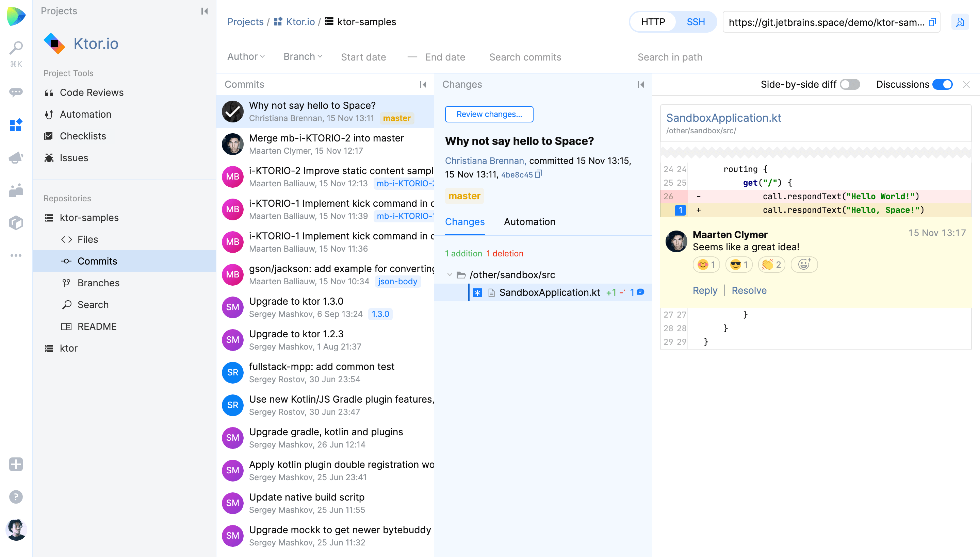This screenshot has height=557, width=980.
Task: Select Branches in the ktor-samples sidebar
Action: [x=98, y=283]
